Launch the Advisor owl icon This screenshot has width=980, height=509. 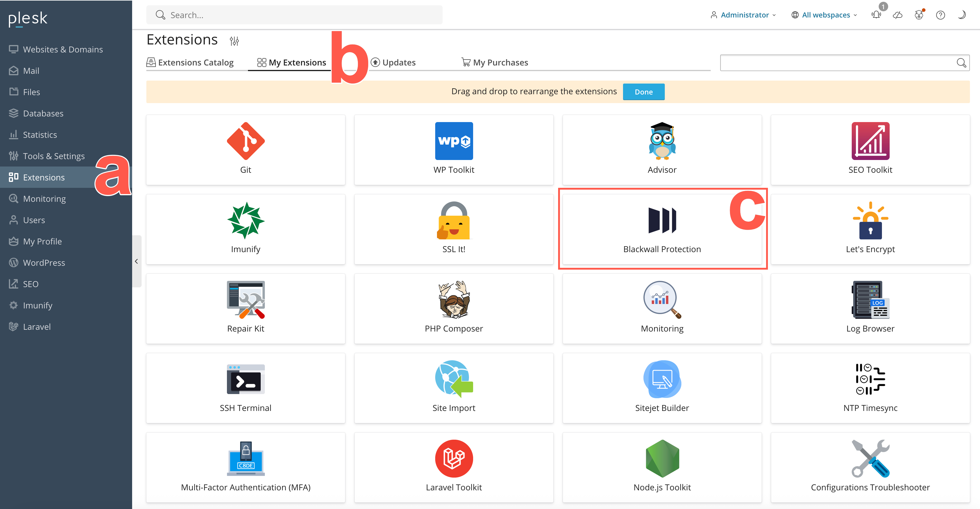pyautogui.click(x=662, y=141)
